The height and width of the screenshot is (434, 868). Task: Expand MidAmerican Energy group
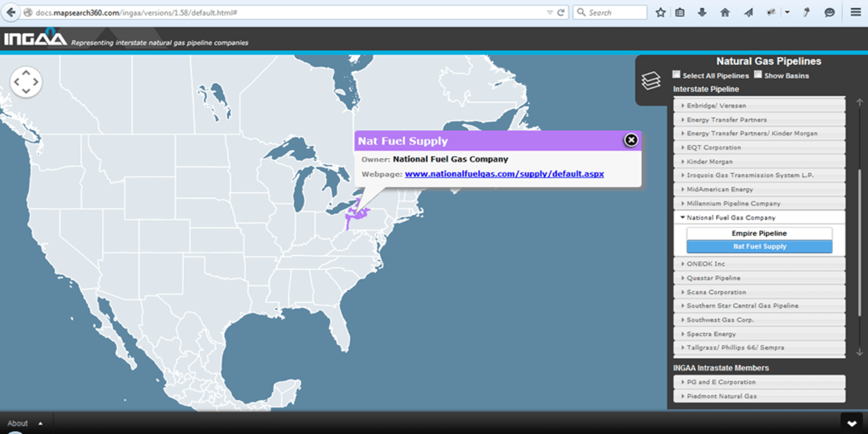(759, 189)
